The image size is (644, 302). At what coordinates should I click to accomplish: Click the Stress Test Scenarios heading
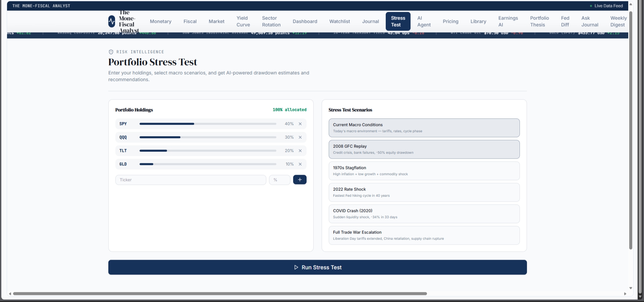(350, 110)
